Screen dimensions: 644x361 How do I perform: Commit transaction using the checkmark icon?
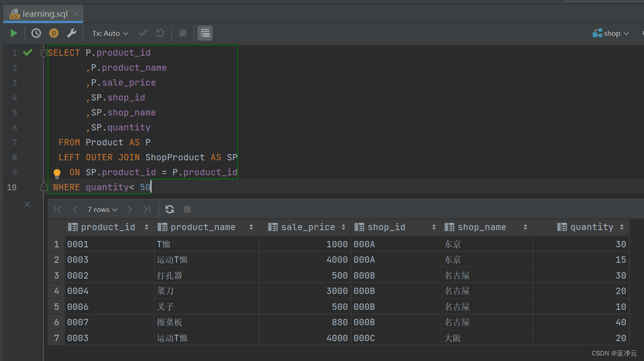[x=143, y=33]
